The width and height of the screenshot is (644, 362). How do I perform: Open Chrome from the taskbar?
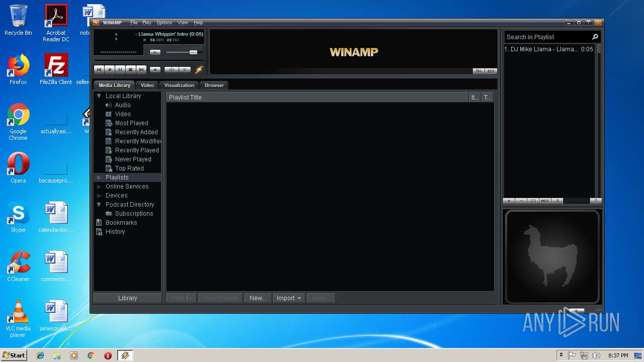pyautogui.click(x=91, y=355)
